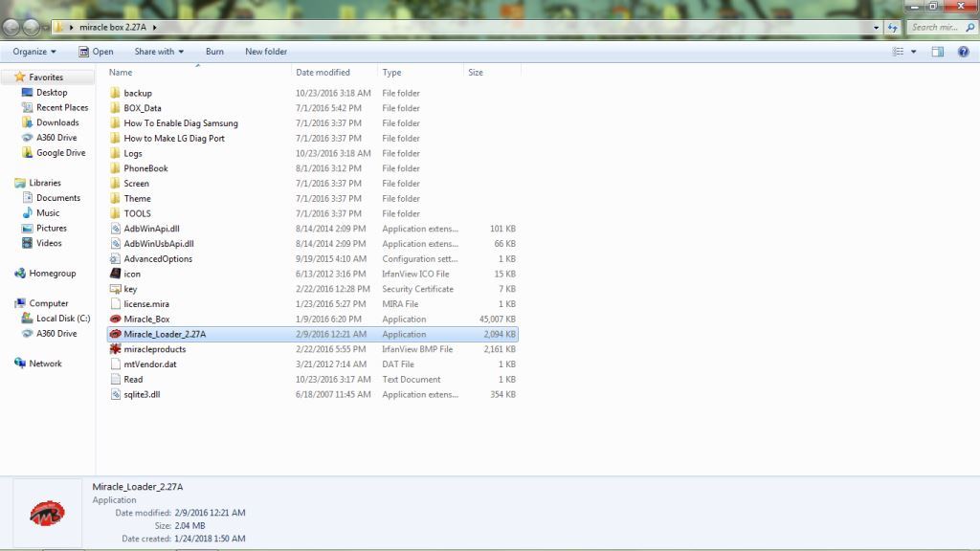Open Local Disk (C:)

tap(62, 318)
